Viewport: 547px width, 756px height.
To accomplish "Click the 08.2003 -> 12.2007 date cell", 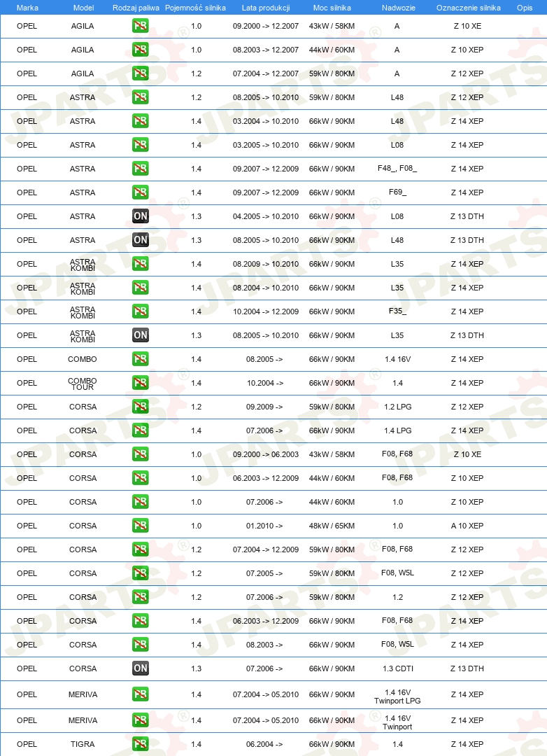I will [x=266, y=50].
